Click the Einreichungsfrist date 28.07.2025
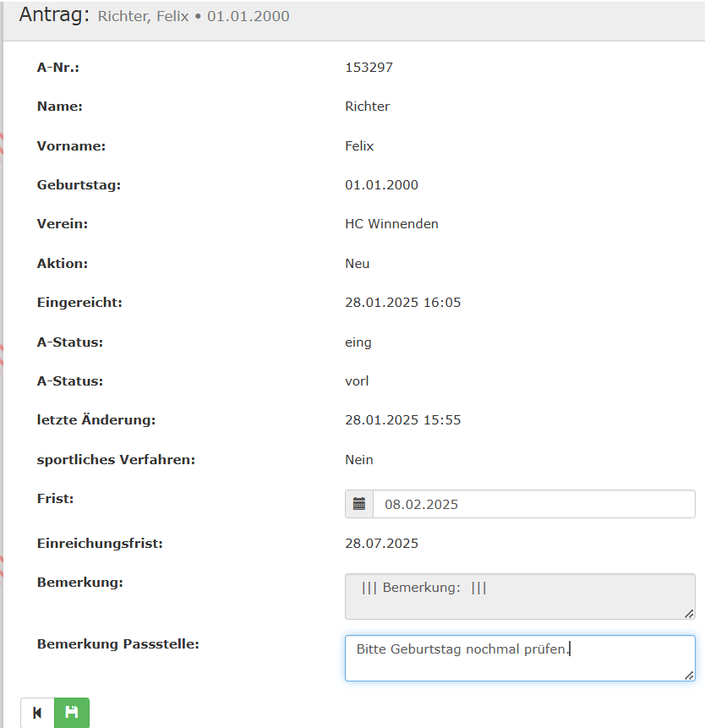Viewport: 705px width, 728px height. click(x=381, y=544)
